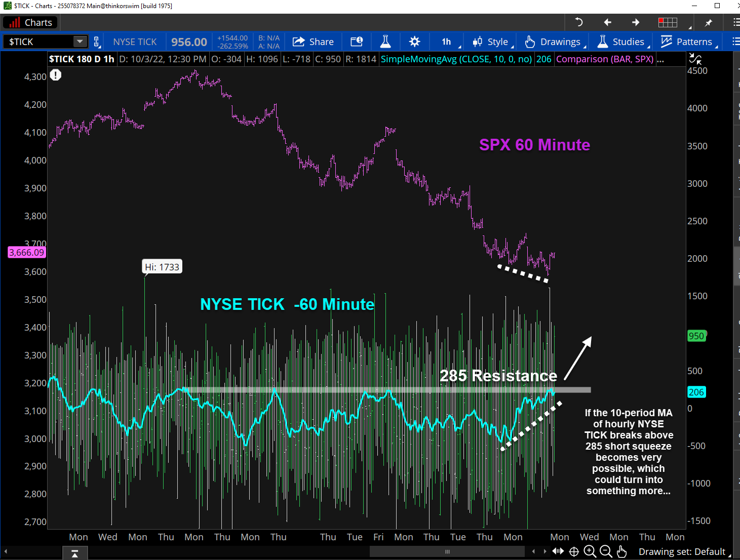Select the hand panning tool near the scrollbar
Viewport: 740px width, 560px height.
621,551
